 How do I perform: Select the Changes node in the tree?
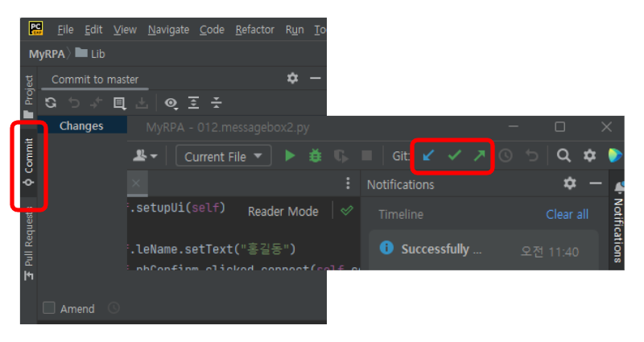[81, 126]
